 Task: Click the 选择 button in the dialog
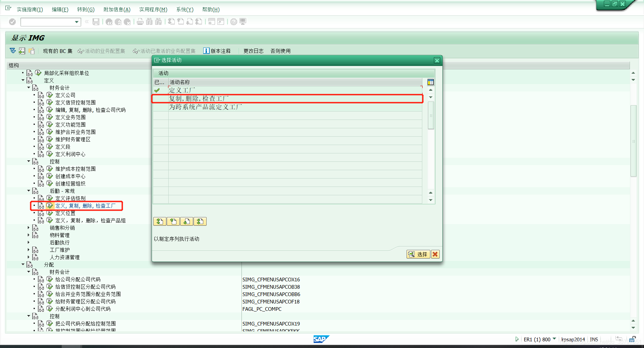coord(418,254)
